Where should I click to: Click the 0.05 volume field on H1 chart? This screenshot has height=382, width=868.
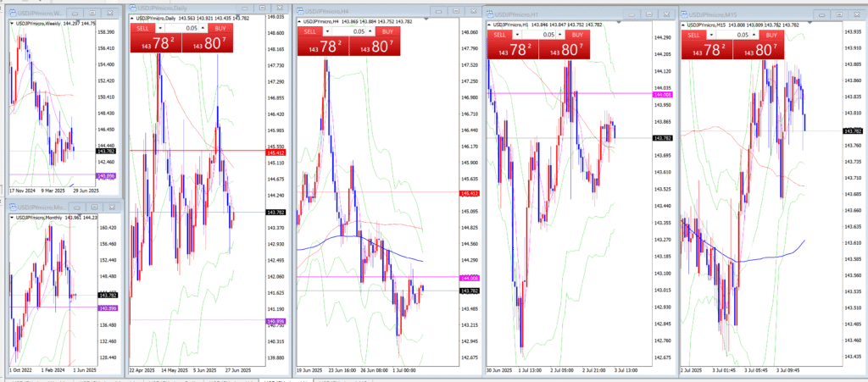(538, 34)
